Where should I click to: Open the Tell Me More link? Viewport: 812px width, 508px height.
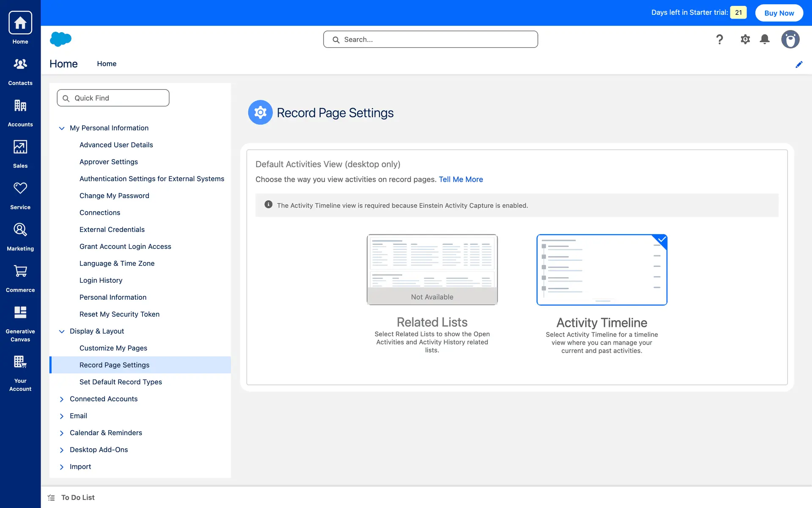pos(461,179)
